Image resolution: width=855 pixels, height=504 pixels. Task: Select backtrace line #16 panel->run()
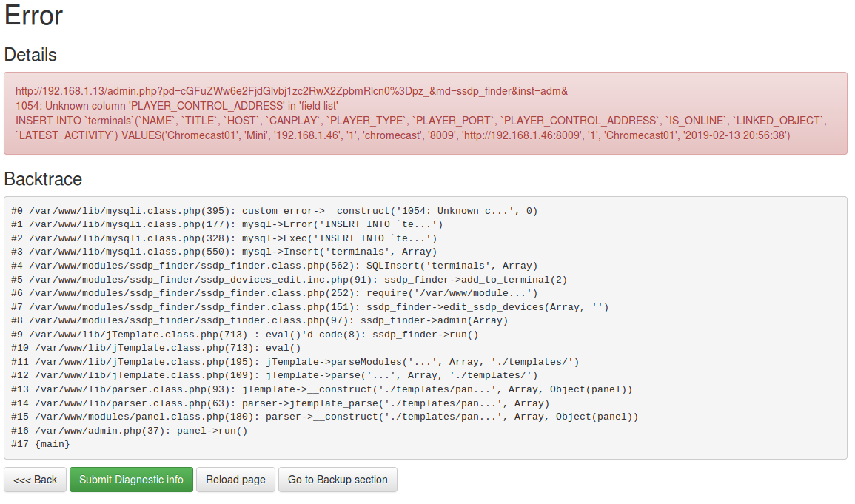coord(130,431)
